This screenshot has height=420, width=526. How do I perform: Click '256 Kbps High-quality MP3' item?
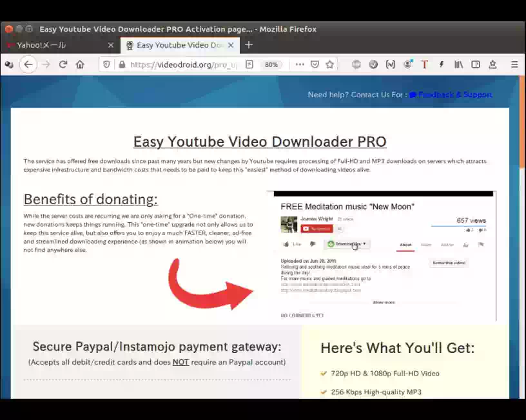click(376, 392)
